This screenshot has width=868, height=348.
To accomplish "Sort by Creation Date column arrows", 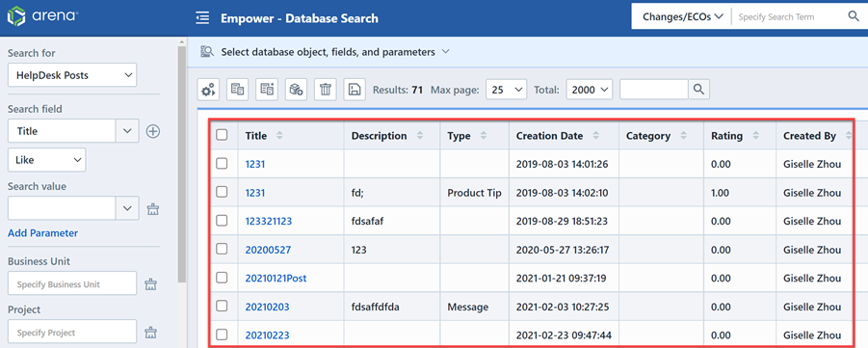I will (x=596, y=136).
